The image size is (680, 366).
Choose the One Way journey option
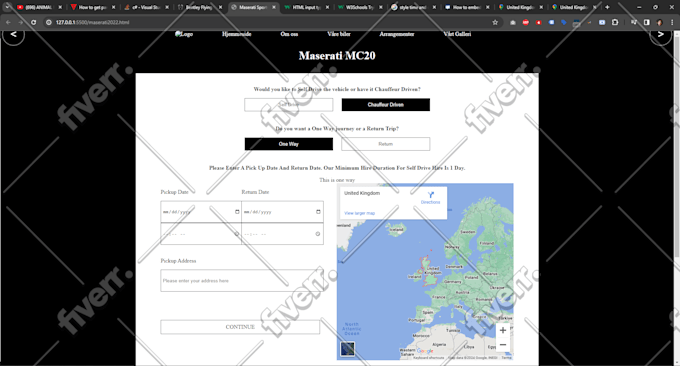[289, 144]
